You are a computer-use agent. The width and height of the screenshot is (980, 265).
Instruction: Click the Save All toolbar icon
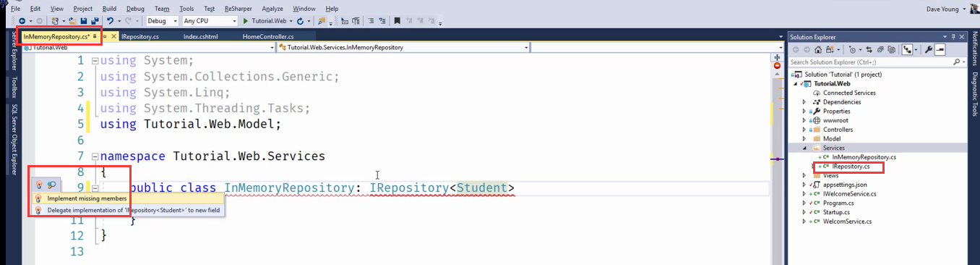pyautogui.click(x=95, y=21)
